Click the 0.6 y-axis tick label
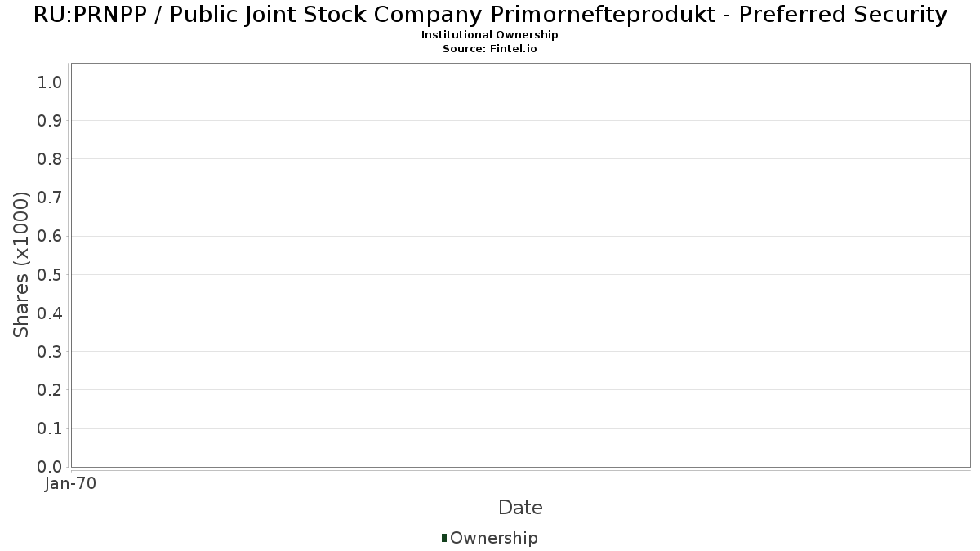The width and height of the screenshot is (980, 551). (50, 236)
